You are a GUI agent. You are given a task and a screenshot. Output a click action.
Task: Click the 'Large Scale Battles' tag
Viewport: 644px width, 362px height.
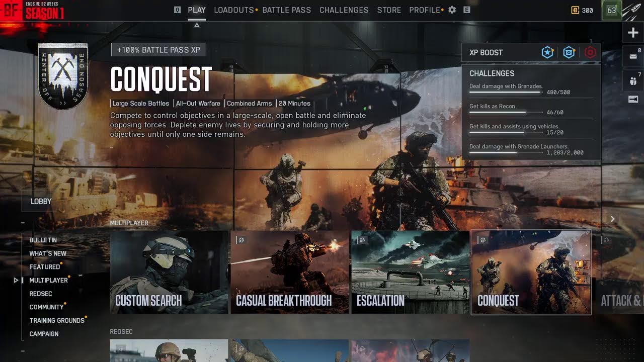pyautogui.click(x=141, y=104)
